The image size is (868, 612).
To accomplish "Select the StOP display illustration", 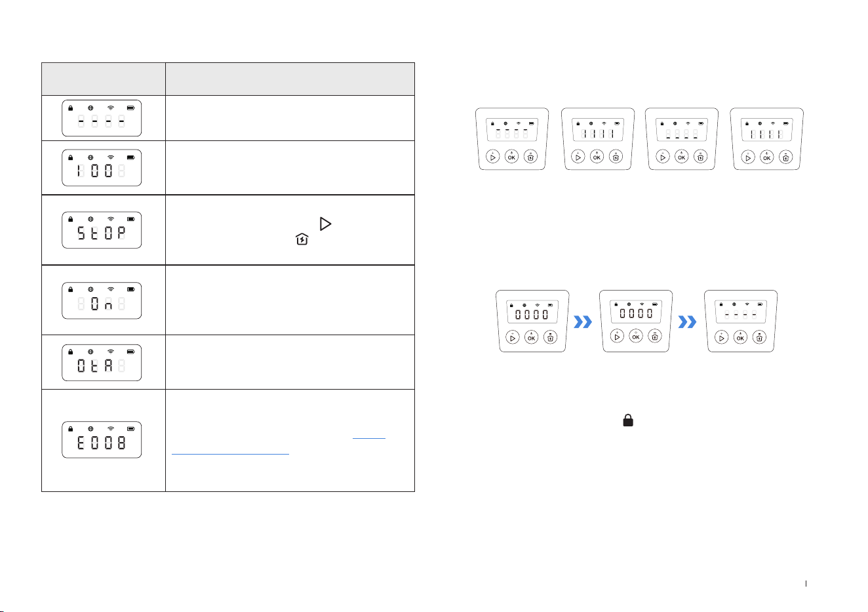I will tap(102, 230).
